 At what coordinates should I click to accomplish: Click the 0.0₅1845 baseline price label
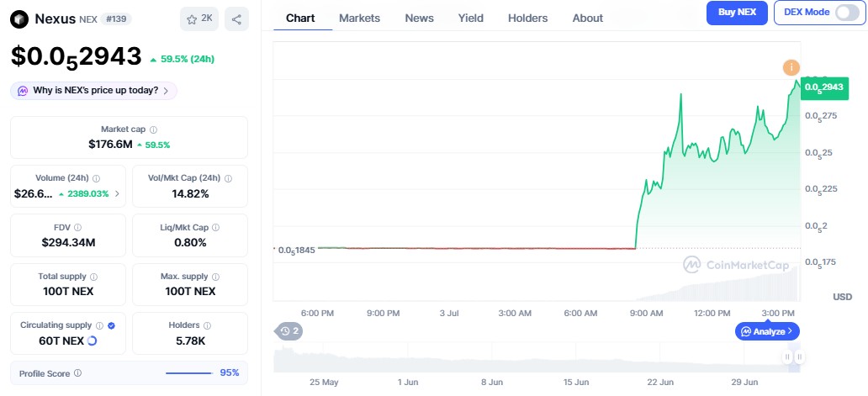coord(296,250)
